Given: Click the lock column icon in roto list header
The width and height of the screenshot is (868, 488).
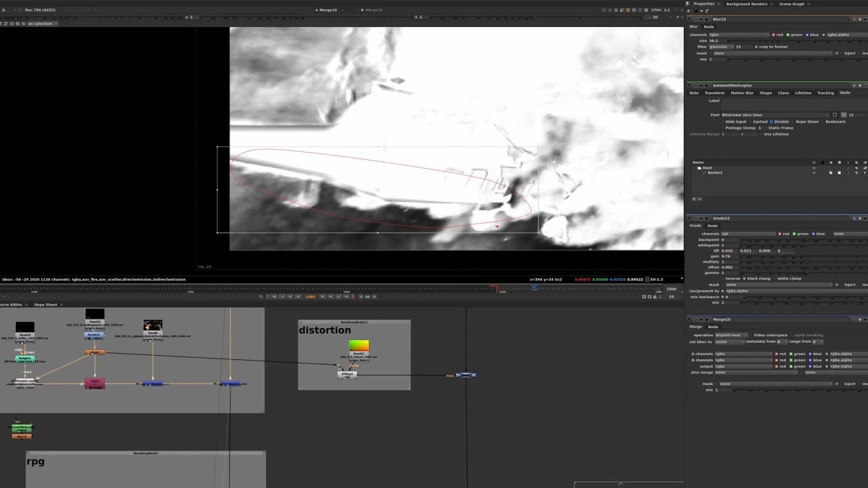Looking at the screenshot, I should coord(822,163).
